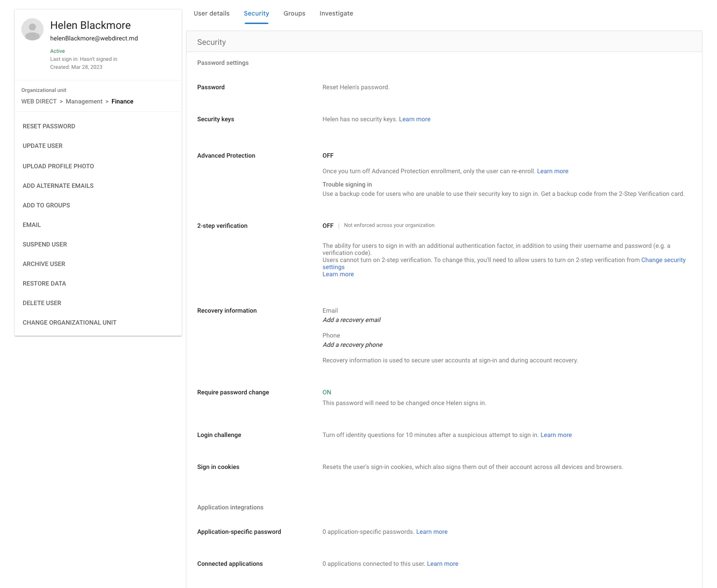Click RESET PASSWORD in the sidebar

click(x=49, y=126)
